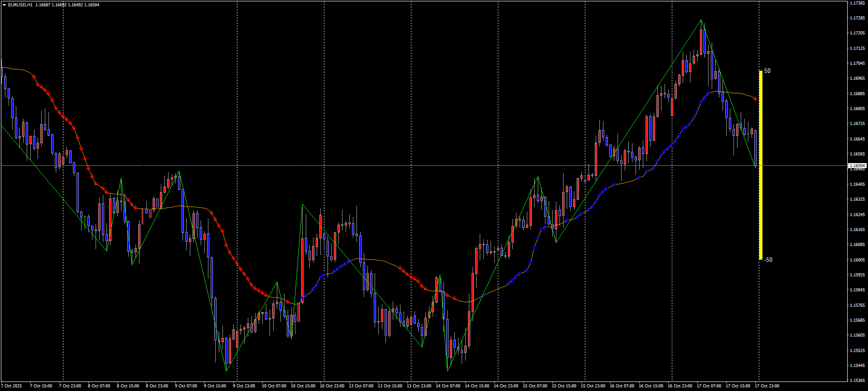Click the 7 Oct 2025 time label
This screenshot has height=391, width=868.
[x=11, y=386]
